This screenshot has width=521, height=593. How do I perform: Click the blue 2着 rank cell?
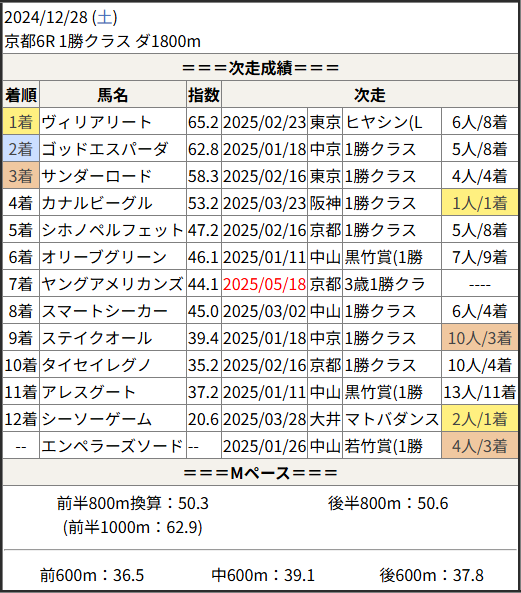point(21,149)
